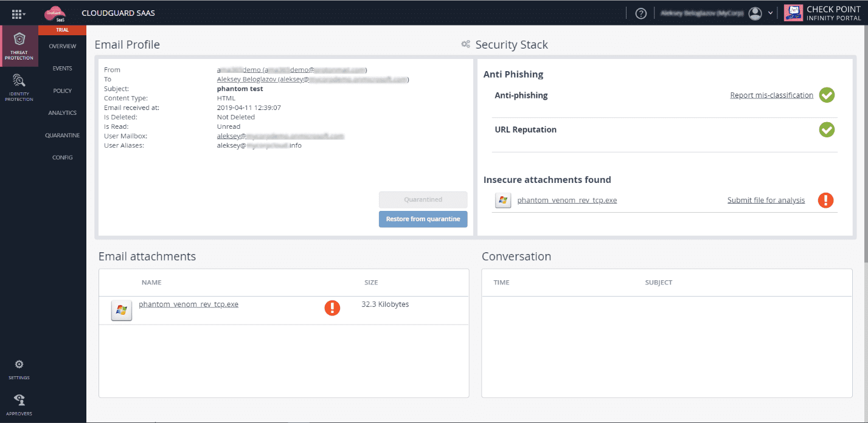Click red alert icon beside attachment size
The image size is (868, 423).
coord(332,308)
